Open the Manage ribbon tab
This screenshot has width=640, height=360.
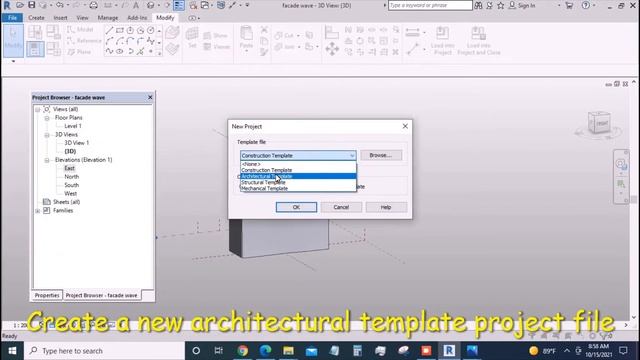108,18
